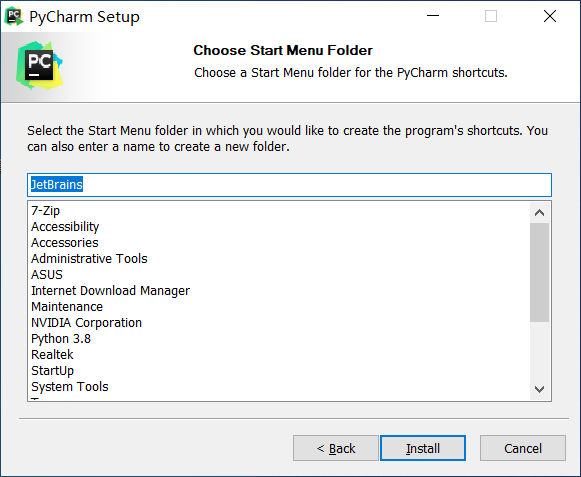The width and height of the screenshot is (581, 477).
Task: Cancel the PyCharm setup
Action: [523, 448]
